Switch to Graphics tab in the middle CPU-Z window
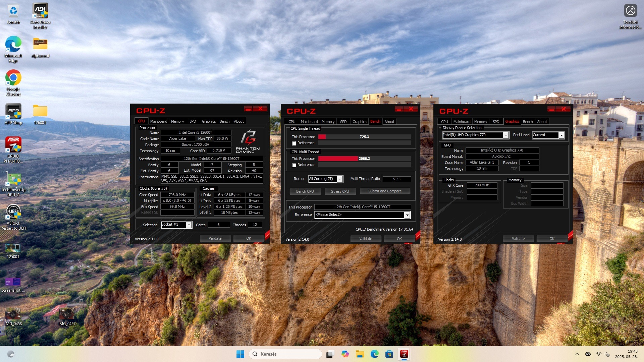This screenshot has width=644, height=362. coord(359,122)
